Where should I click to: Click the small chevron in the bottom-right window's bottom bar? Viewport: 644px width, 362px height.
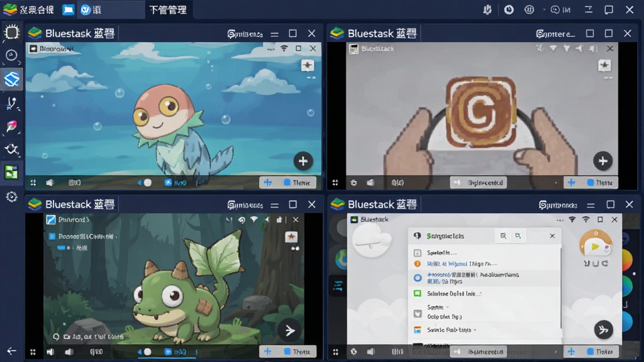click(556, 352)
